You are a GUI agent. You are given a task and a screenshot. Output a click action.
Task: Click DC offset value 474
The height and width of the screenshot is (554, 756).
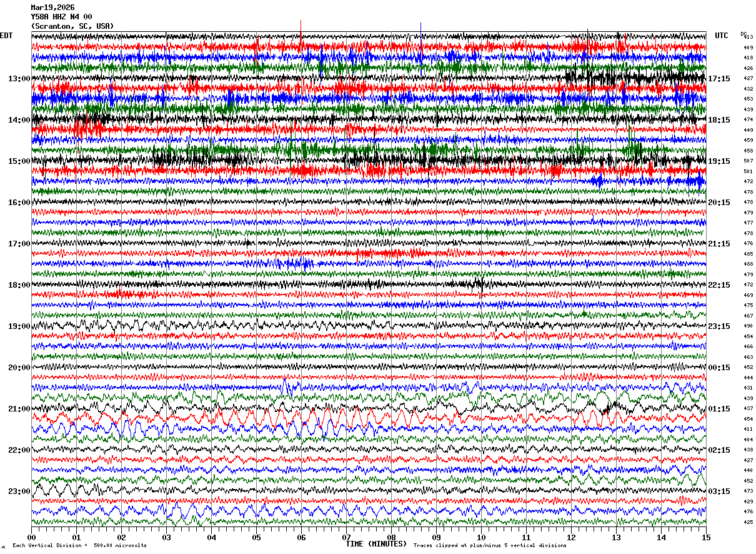pyautogui.click(x=748, y=119)
